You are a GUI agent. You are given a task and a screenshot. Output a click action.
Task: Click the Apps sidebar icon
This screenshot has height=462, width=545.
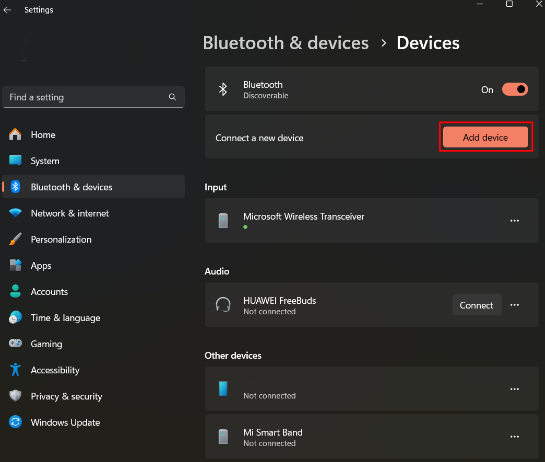coord(15,265)
